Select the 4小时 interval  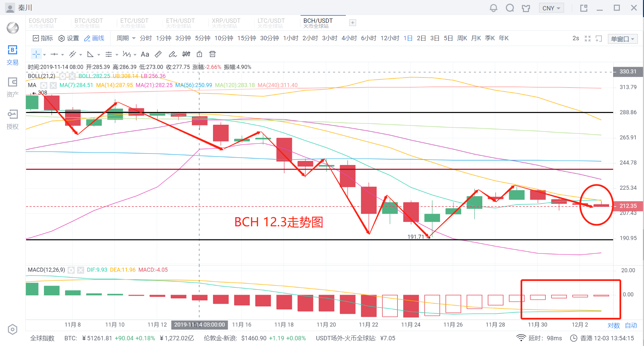tap(349, 38)
